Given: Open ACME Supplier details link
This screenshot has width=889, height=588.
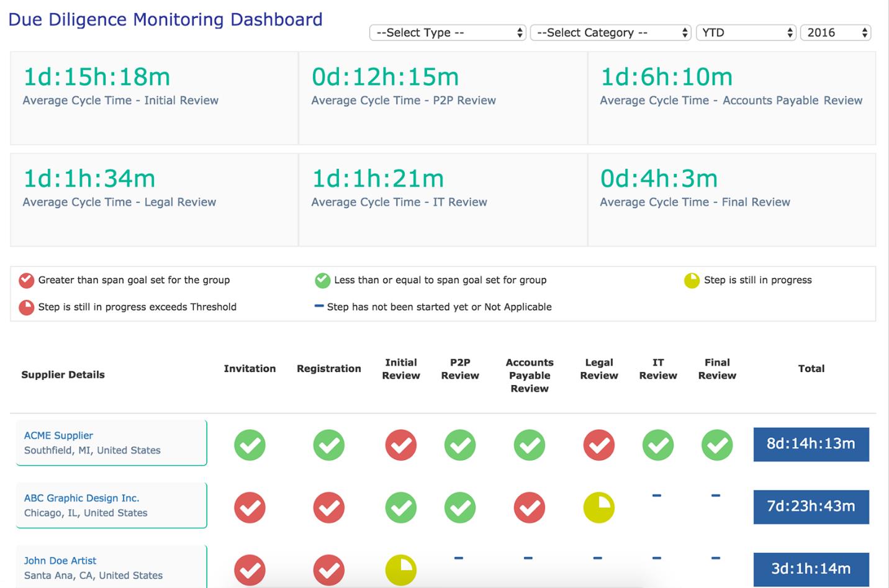Looking at the screenshot, I should click(58, 436).
